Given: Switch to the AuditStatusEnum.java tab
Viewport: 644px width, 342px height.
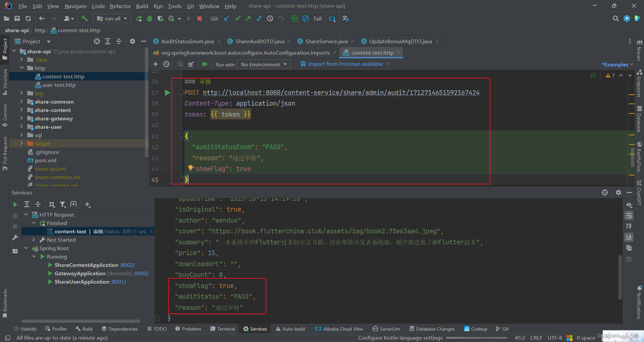Looking at the screenshot, I should (x=187, y=41).
